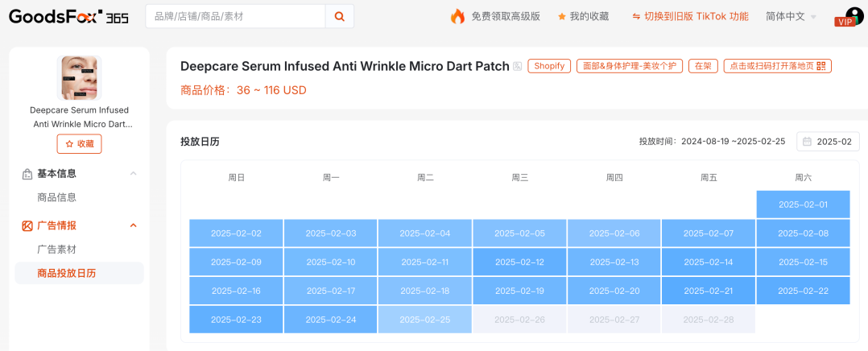Click calendar date 2025-02-13
This screenshot has width=868, height=351.
[x=614, y=262]
